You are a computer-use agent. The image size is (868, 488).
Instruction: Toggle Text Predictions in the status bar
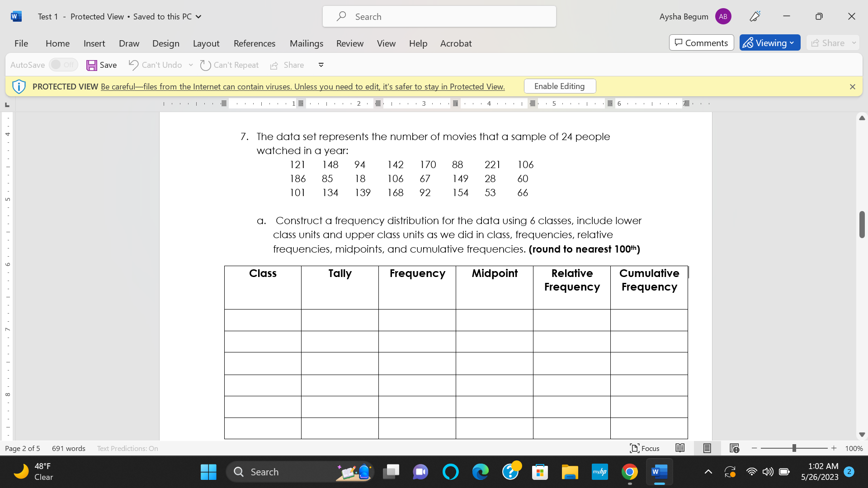click(127, 448)
